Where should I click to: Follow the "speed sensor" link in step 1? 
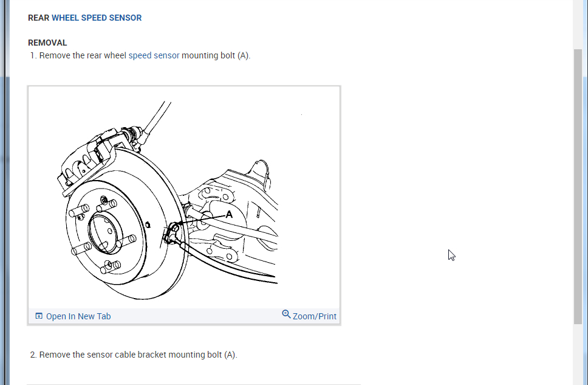click(x=154, y=55)
